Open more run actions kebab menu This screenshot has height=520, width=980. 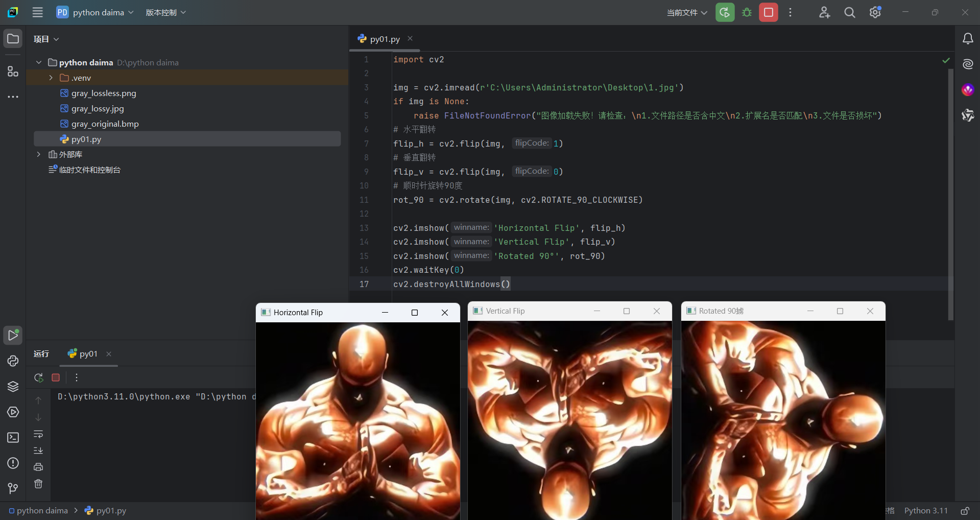[790, 12]
